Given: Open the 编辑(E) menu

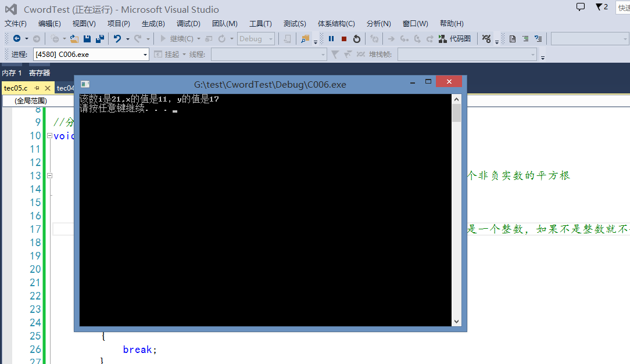Looking at the screenshot, I should [49, 24].
